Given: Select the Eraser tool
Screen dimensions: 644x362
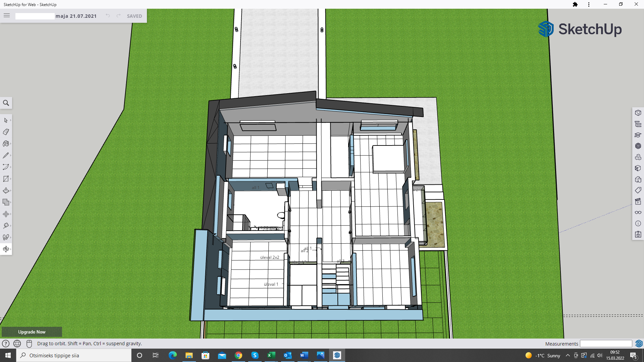Looking at the screenshot, I should coord(6,132).
